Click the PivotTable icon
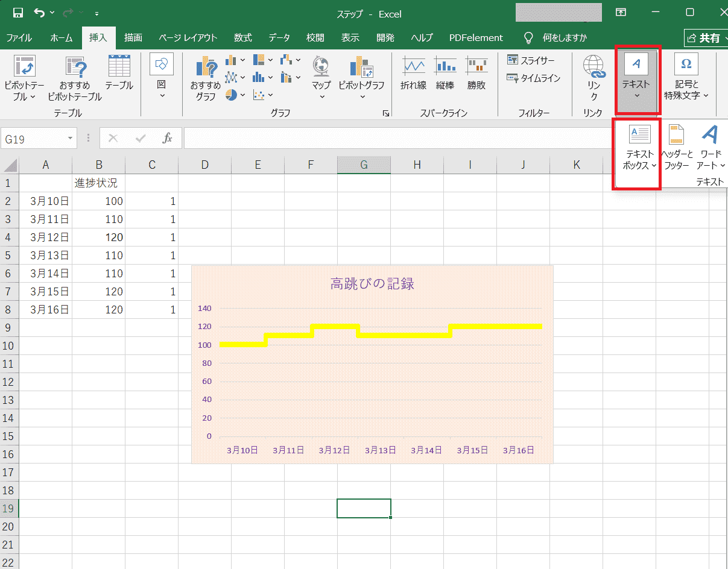The height and width of the screenshot is (569, 728). click(24, 66)
